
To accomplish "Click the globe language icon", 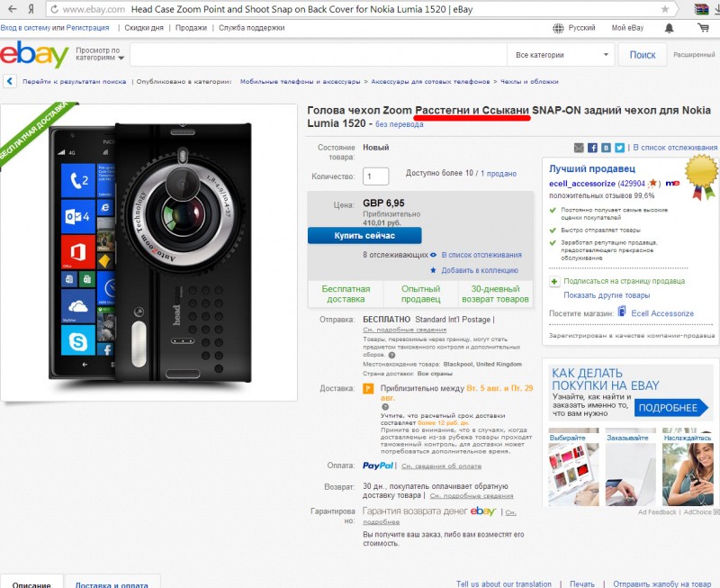I will click(x=558, y=28).
